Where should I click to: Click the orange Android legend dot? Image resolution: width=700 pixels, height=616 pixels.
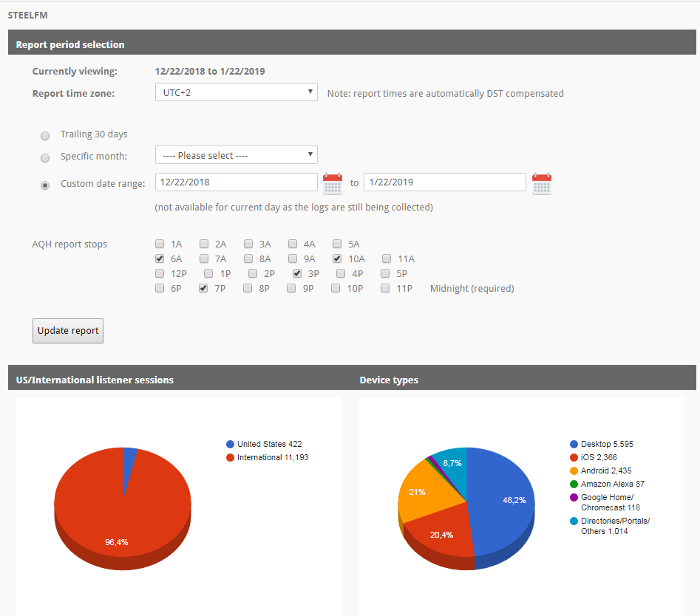[x=574, y=470]
